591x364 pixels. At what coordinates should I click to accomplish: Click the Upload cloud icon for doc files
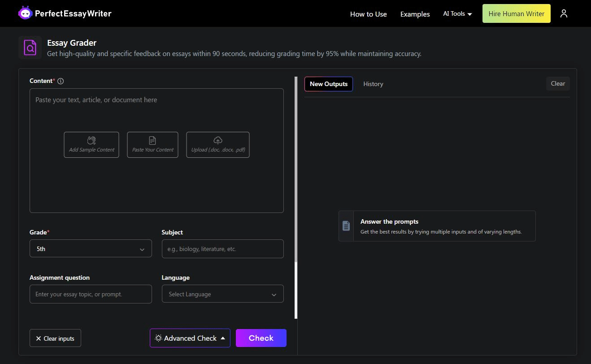coord(218,140)
